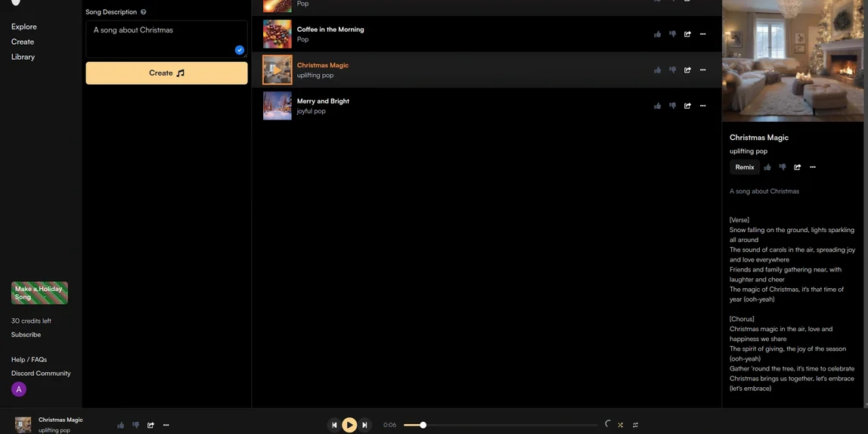868x434 pixels.
Task: Share icon next to the Remix button
Action: pos(797,167)
